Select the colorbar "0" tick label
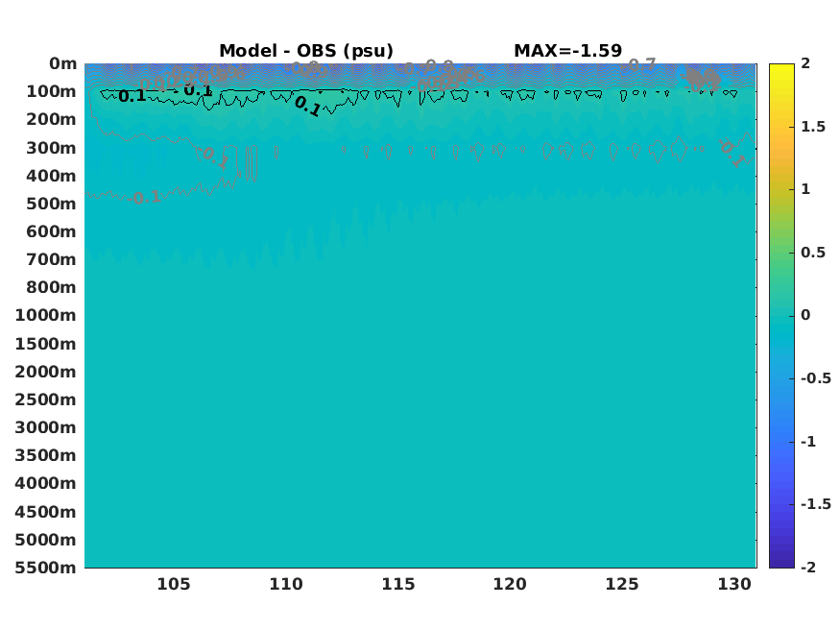Viewport: 840px width, 630px height. (x=805, y=315)
